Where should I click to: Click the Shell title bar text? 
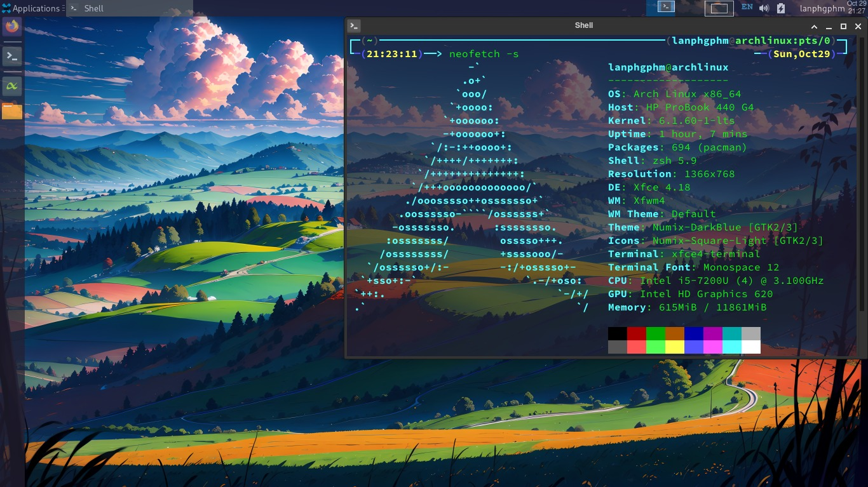(584, 25)
